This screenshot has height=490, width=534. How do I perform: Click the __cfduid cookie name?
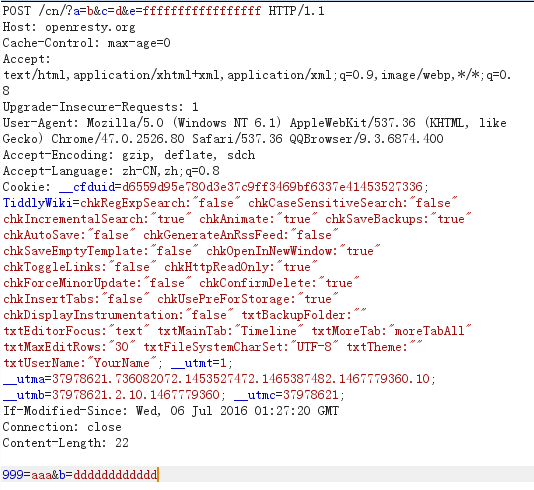click(x=87, y=187)
